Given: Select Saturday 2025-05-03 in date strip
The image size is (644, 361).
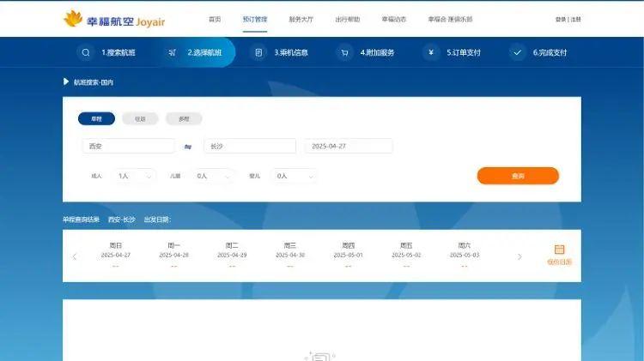Looking at the screenshot, I should 465,256.
